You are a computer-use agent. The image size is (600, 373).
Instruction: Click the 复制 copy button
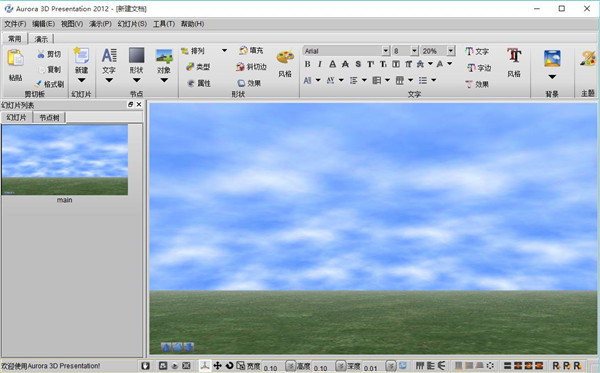[50, 69]
